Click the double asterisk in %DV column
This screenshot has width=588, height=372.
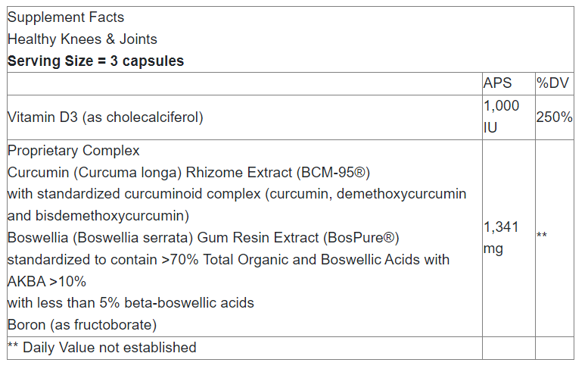tap(542, 236)
